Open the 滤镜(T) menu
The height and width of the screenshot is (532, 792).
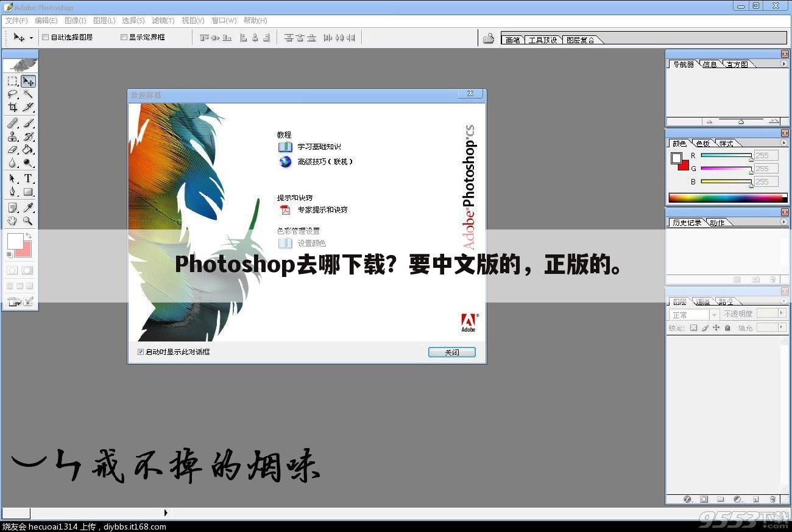coord(163,21)
